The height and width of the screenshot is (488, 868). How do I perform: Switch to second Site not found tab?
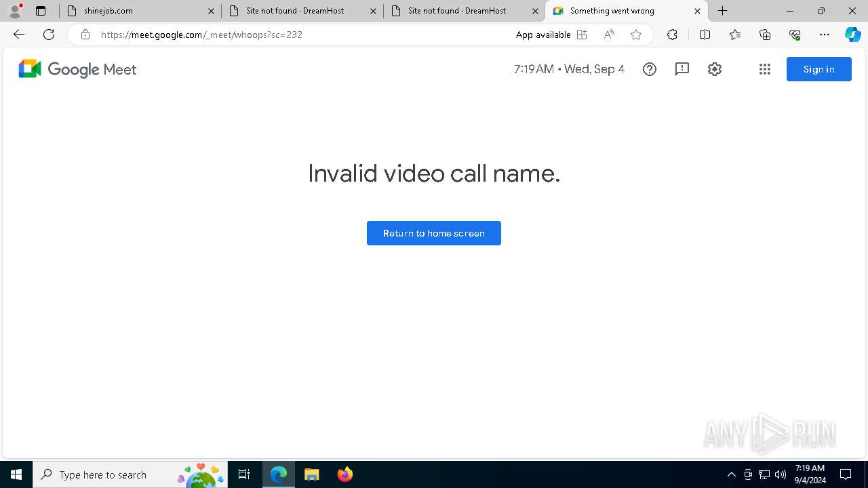pyautogui.click(x=465, y=11)
